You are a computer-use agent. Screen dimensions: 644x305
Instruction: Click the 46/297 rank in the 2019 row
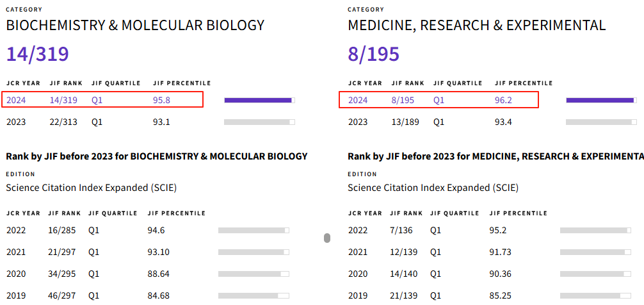pyautogui.click(x=61, y=295)
